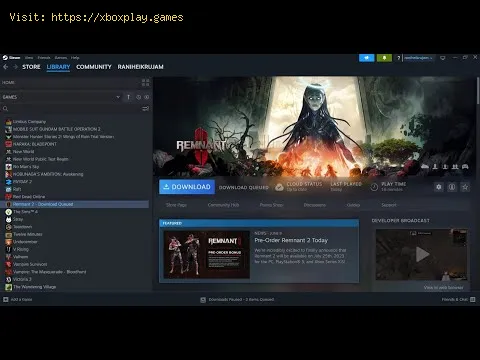Screen dimensions: 480x360
Task: Click the Remnant pre-order bonus thumbnail
Action: click(207, 254)
